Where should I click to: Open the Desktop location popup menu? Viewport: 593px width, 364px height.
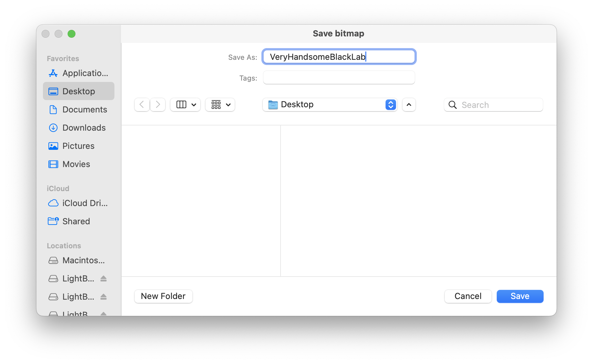(330, 105)
